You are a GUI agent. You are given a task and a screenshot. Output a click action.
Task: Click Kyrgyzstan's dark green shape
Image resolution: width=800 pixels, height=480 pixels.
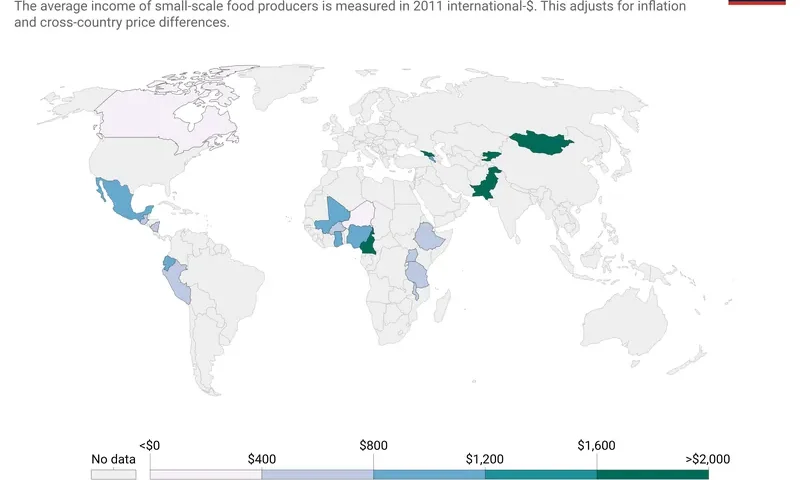(491, 156)
